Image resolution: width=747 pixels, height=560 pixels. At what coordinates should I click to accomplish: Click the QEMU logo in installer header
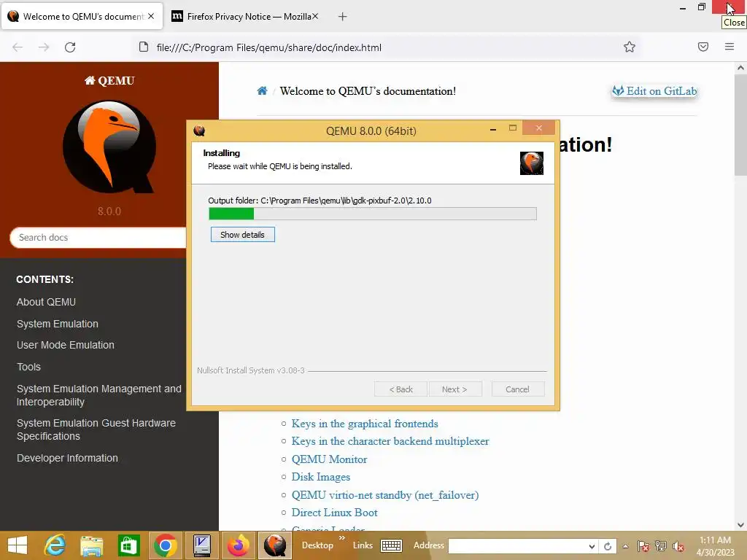pos(531,163)
